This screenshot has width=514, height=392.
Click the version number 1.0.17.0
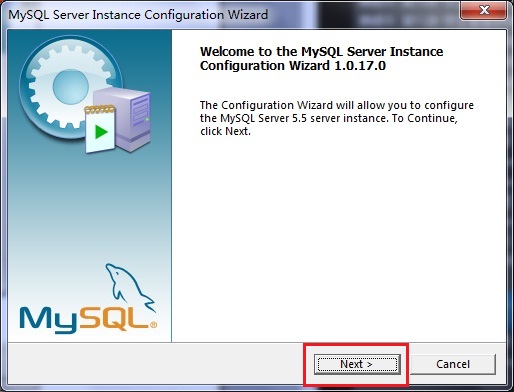360,65
